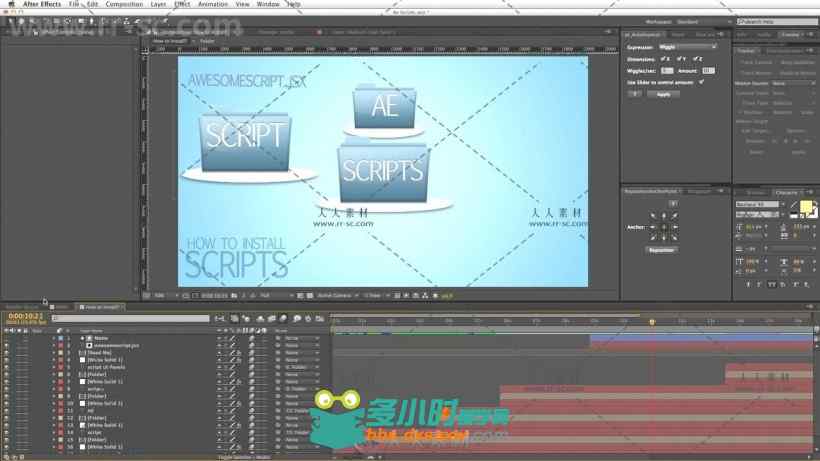This screenshot has width=820, height=461.
Task: Open the Motion Source dropdown in Tracker
Action: (793, 83)
